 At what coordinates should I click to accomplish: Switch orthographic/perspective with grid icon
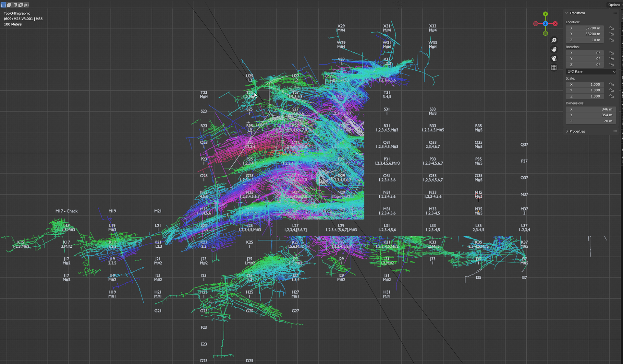coord(554,67)
